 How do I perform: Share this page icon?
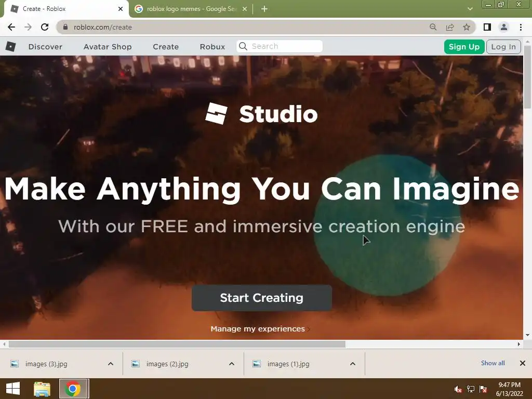pos(450,27)
